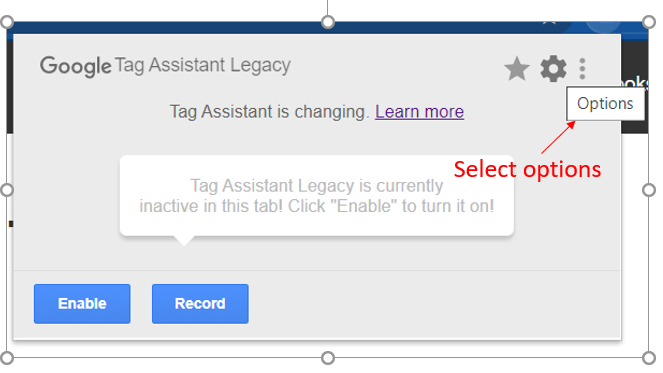
Task: Click the top-left corner selection handle
Action: [7, 22]
